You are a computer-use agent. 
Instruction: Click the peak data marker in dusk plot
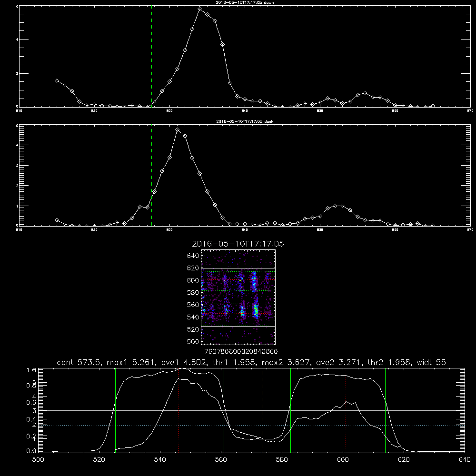click(178, 129)
